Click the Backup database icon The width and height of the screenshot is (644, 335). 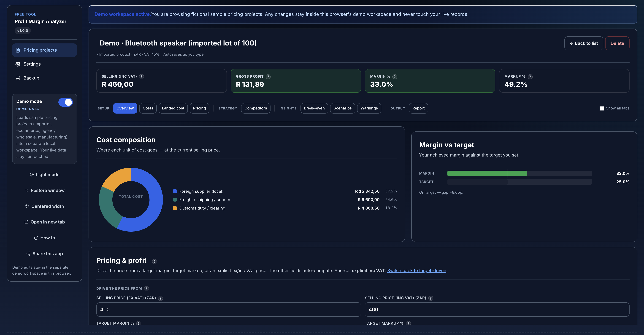pos(18,78)
